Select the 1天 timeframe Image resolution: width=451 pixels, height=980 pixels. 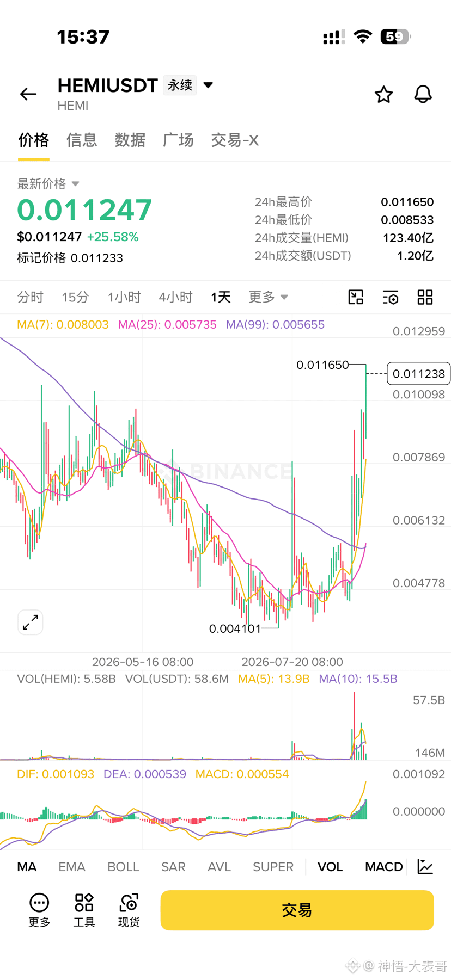pyautogui.click(x=221, y=297)
